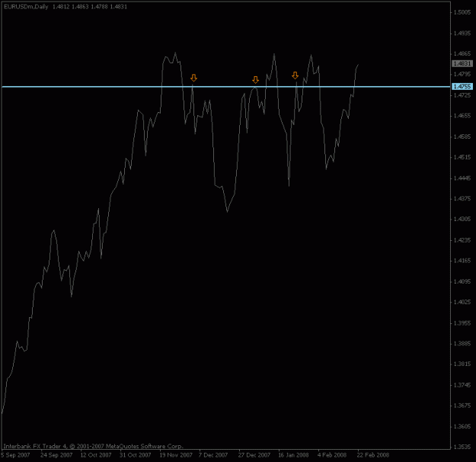This screenshot has height=462, width=476.
Task: Click the 24 Sep 2007 date label
Action: (x=56, y=455)
